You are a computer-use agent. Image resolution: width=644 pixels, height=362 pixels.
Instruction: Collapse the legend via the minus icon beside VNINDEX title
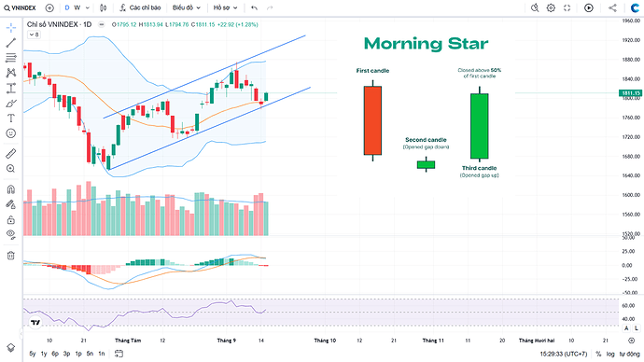pos(102,24)
